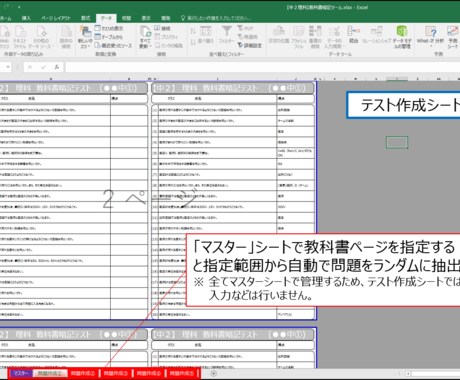Viewport: 460px width, 380px height.
Task: Sort ascending with the A-to-Z icon
Action: tap(193, 31)
